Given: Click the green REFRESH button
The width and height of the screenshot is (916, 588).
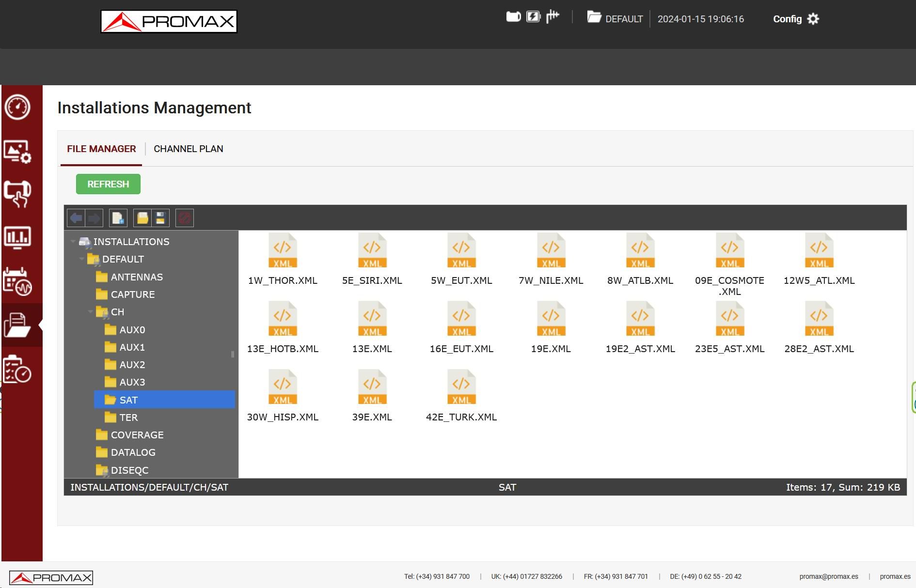Looking at the screenshot, I should 108,184.
